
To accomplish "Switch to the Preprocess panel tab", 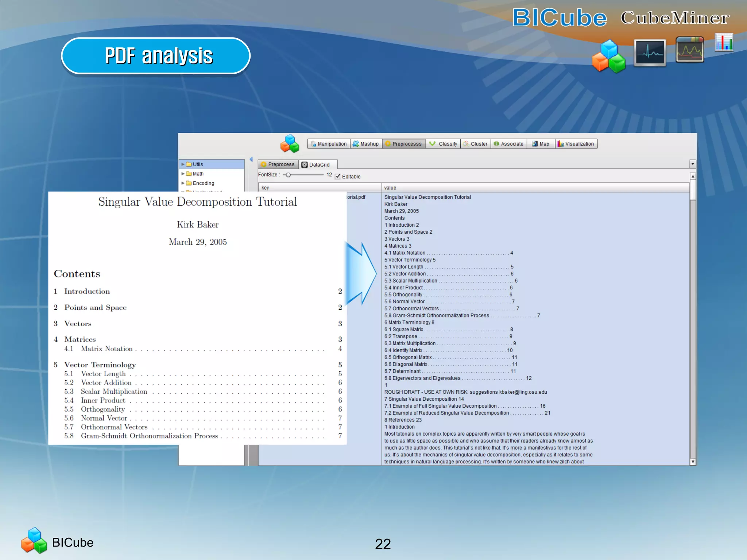I will point(278,164).
